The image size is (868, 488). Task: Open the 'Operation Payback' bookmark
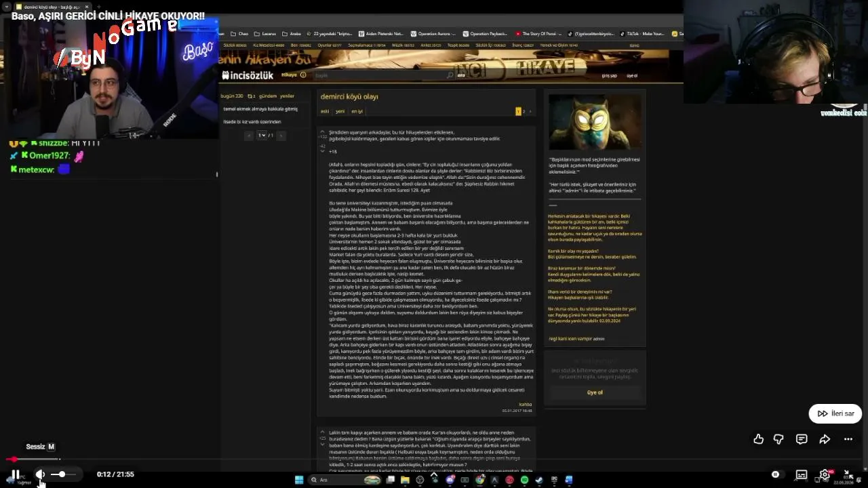[x=485, y=34]
